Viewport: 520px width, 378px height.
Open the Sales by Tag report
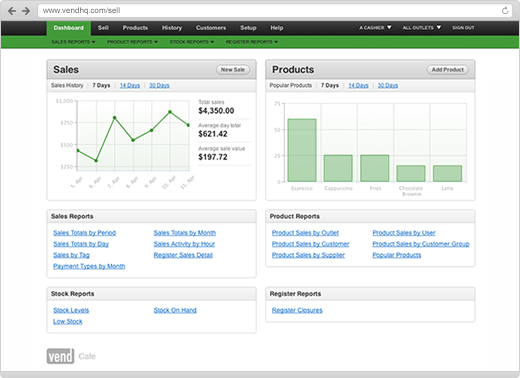pos(71,255)
